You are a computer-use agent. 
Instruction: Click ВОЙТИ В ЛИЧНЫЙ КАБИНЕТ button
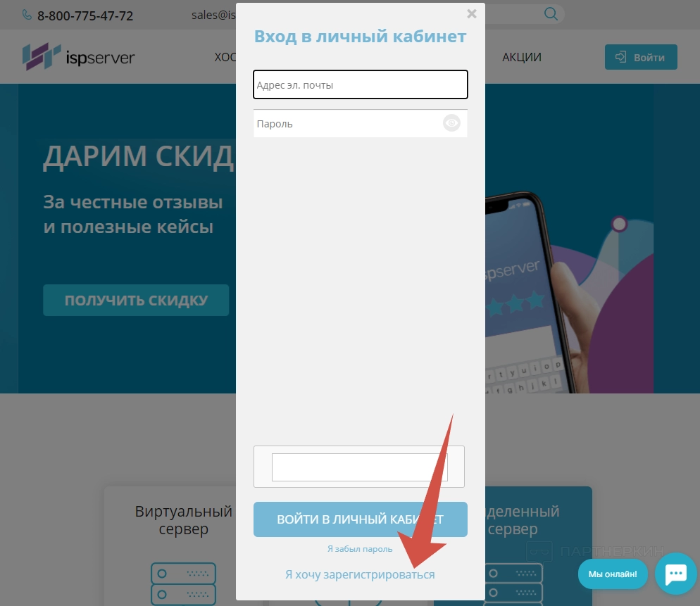point(361,519)
